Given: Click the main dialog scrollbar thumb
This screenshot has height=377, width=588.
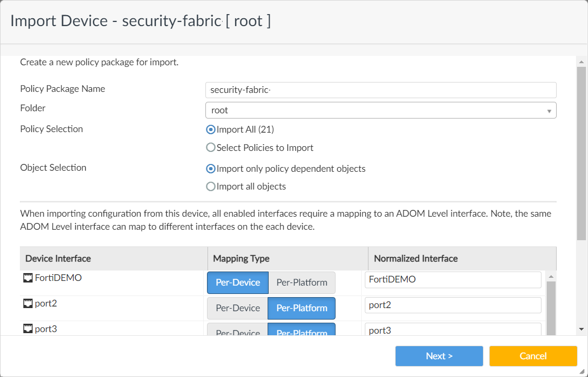Looking at the screenshot, I should click(581, 154).
